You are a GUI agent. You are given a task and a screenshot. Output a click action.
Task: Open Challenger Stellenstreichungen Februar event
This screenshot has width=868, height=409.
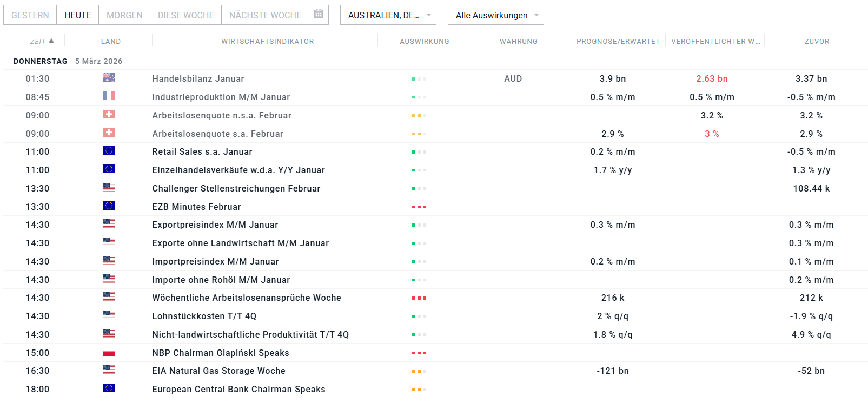[x=236, y=188]
